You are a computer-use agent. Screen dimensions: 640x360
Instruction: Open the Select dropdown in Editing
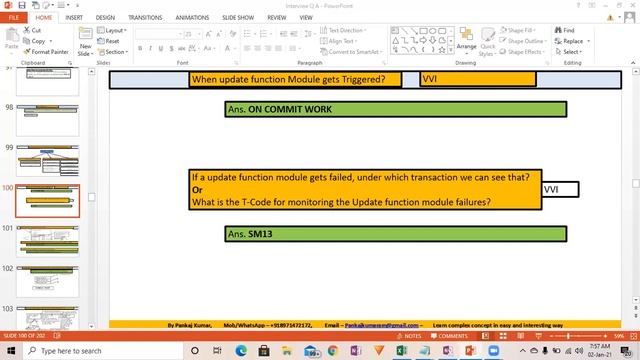(568, 52)
